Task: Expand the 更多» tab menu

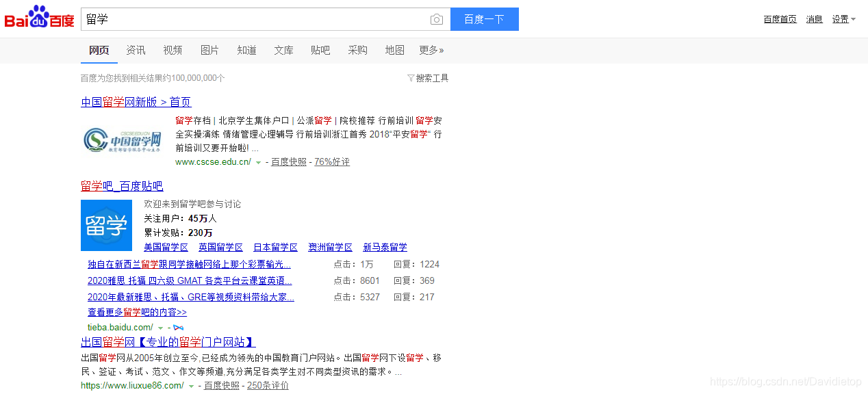Action: [431, 50]
